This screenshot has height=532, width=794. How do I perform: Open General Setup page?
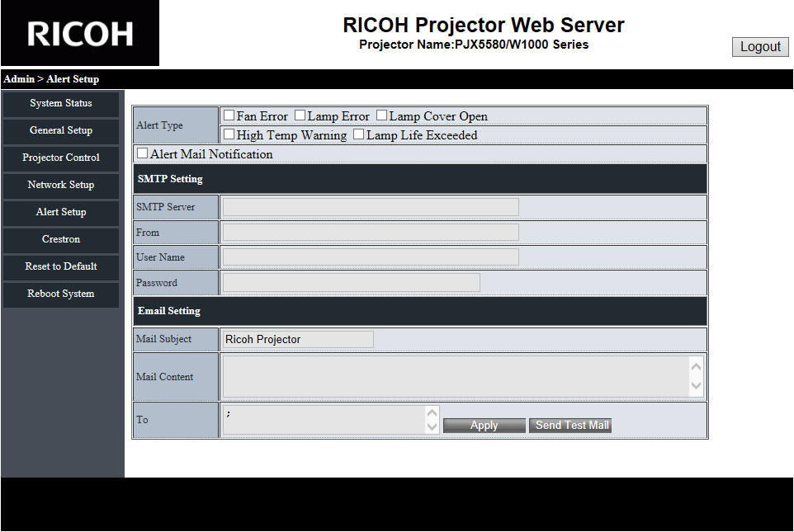point(61,130)
